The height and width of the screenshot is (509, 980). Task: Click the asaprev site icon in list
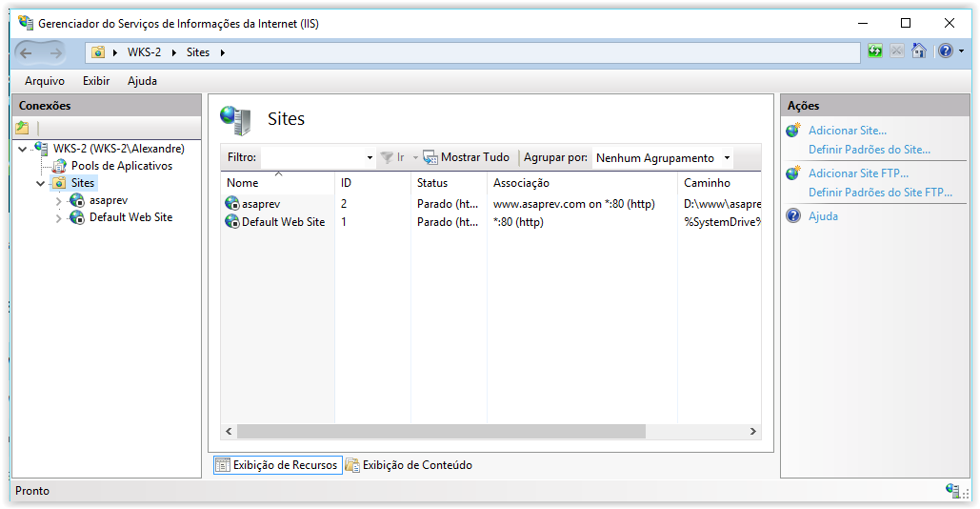click(232, 203)
